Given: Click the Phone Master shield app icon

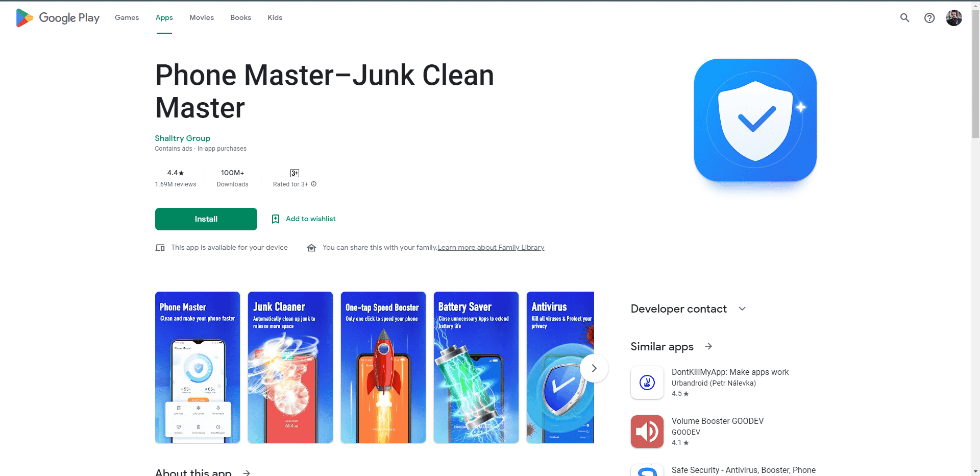Looking at the screenshot, I should coord(755,120).
